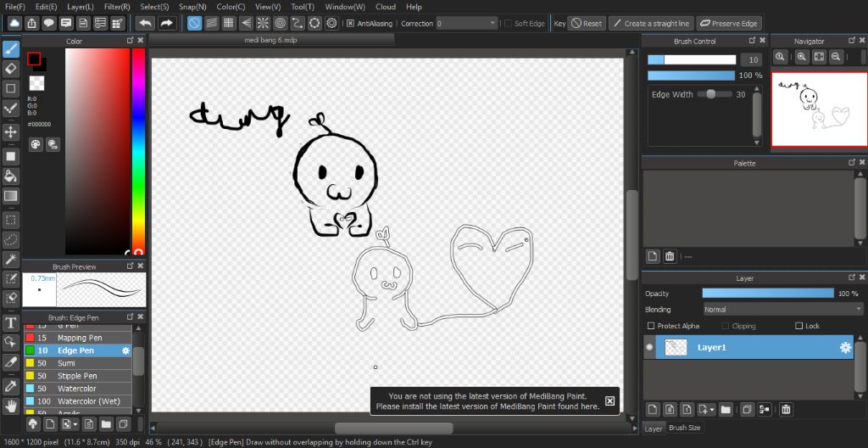This screenshot has width=868, height=448.
Task: Select the Sumi brush
Action: tap(77, 363)
